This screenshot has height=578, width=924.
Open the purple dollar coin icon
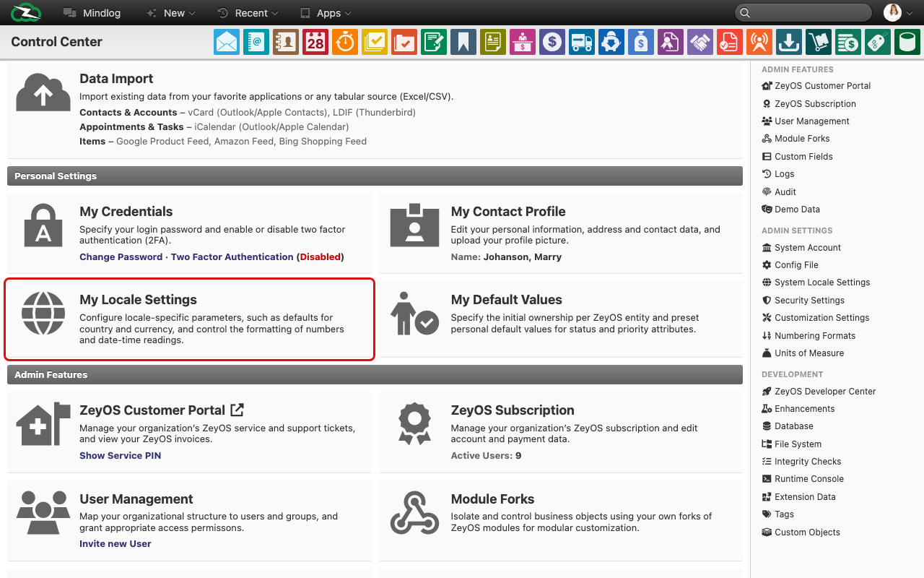[x=552, y=42]
